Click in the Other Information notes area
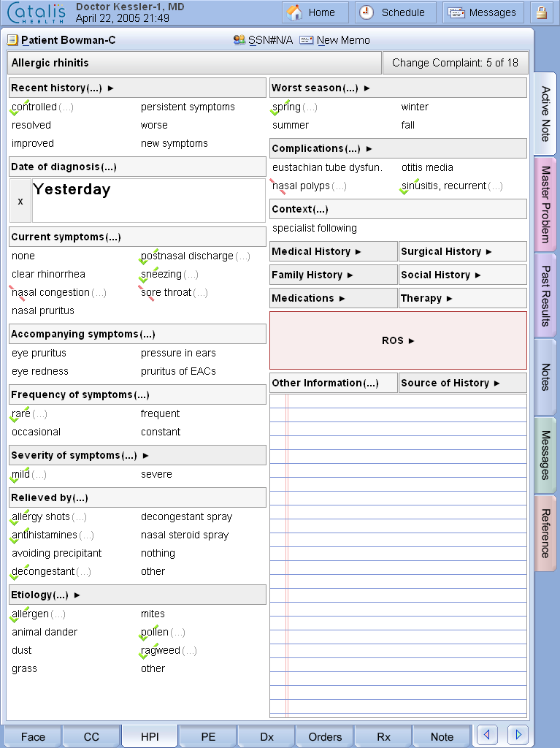 click(x=399, y=555)
